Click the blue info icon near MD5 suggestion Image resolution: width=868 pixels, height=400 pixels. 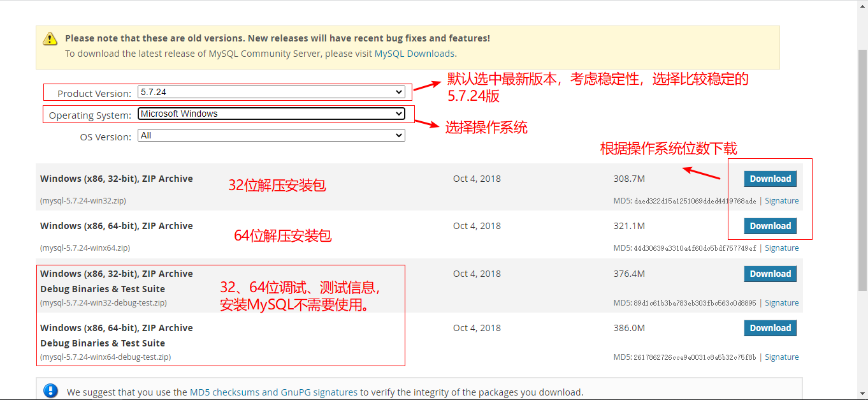pos(50,392)
